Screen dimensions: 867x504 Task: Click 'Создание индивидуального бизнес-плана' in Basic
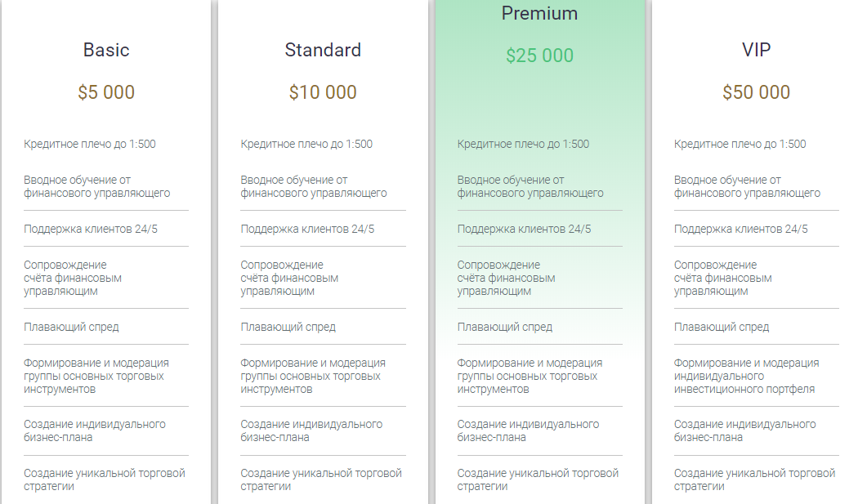tap(95, 430)
